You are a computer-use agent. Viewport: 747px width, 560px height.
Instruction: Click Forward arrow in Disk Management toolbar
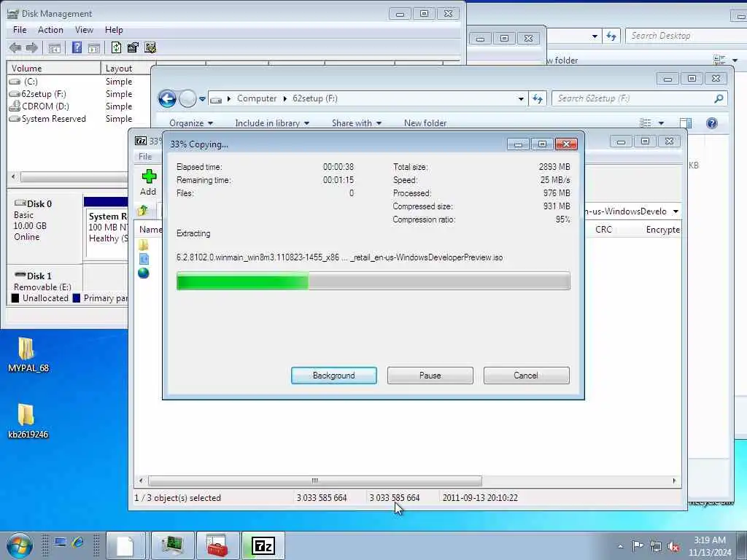click(x=32, y=47)
